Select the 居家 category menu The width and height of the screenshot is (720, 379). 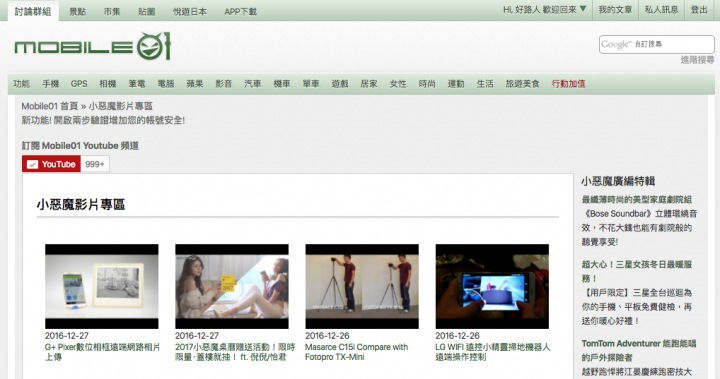[369, 84]
